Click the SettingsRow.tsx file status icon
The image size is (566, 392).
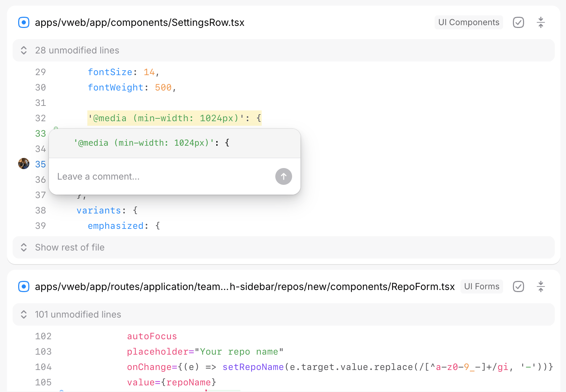pos(24,23)
